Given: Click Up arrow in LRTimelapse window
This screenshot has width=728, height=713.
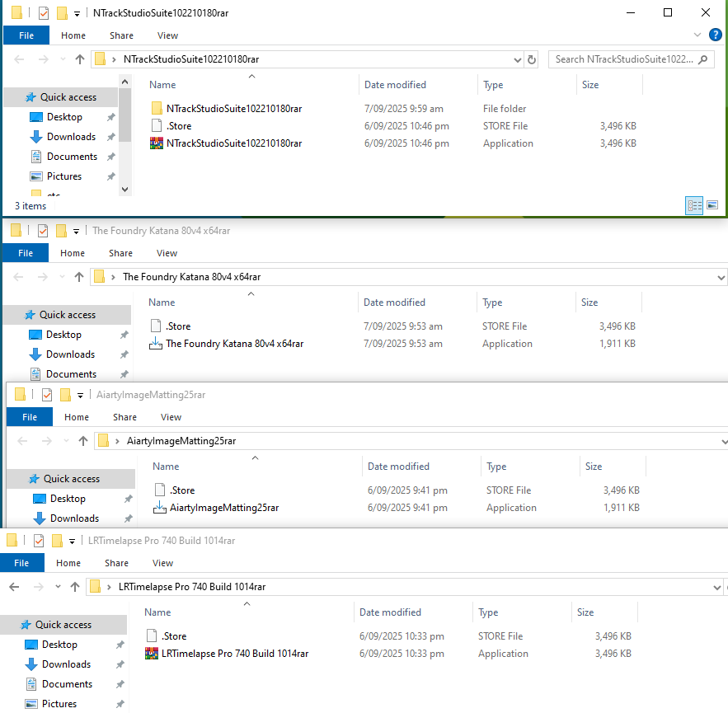Looking at the screenshot, I should tap(75, 587).
